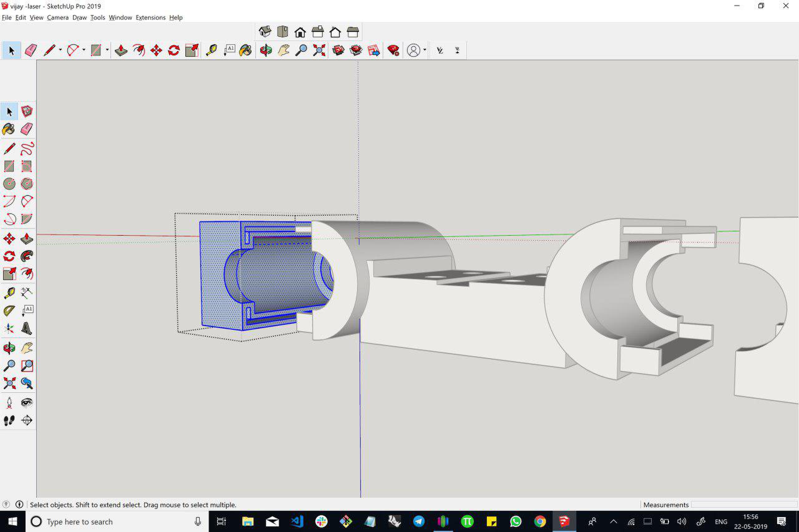Image resolution: width=799 pixels, height=532 pixels.
Task: Switch to Iso view
Action: click(x=265, y=32)
